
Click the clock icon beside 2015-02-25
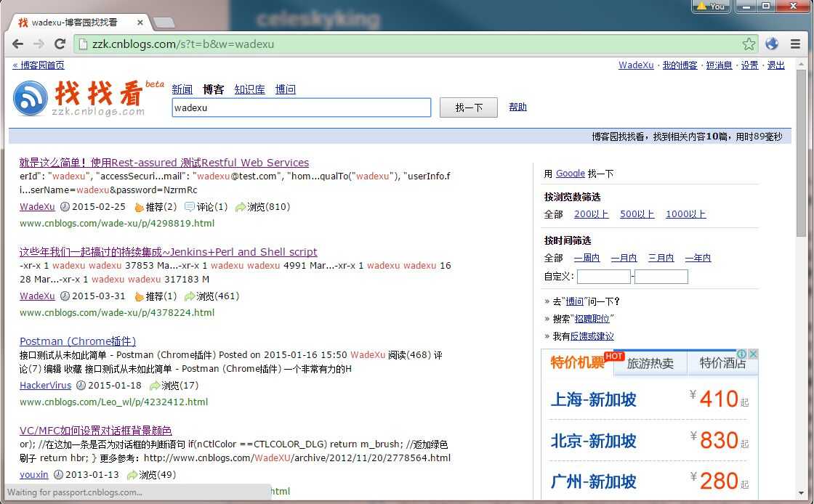(65, 206)
